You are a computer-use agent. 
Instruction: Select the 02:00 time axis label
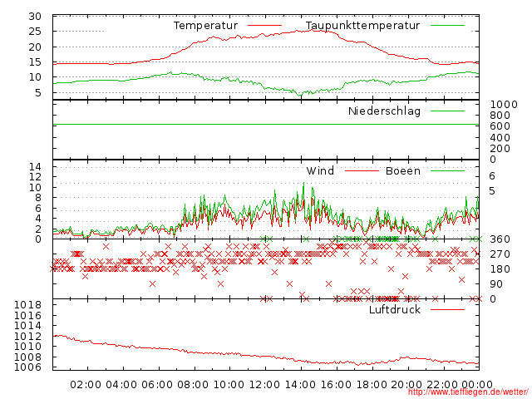click(86, 384)
